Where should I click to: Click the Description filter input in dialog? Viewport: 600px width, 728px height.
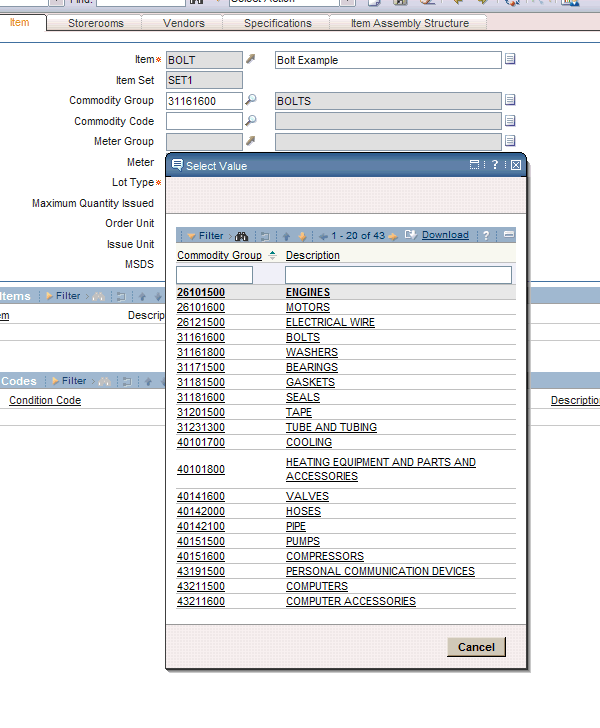point(398,275)
